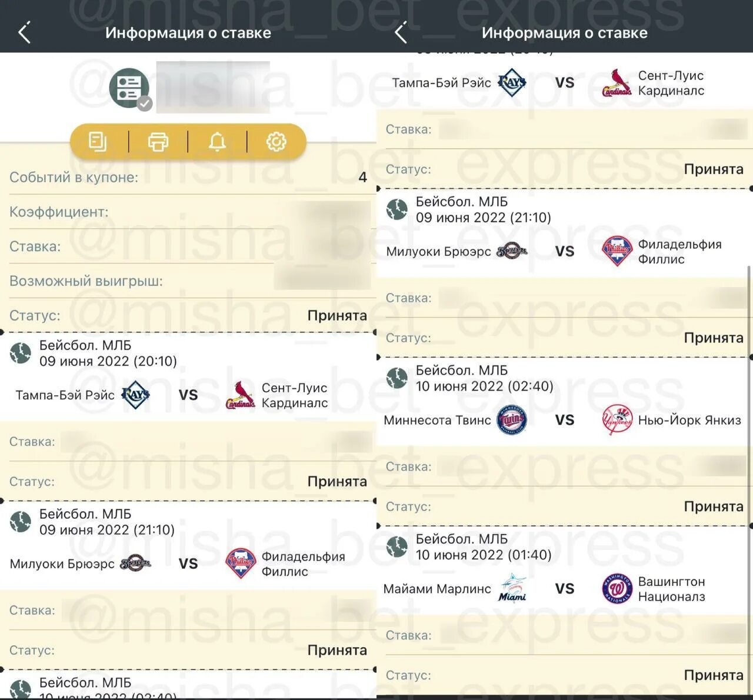
Task: Tap 'Сент-Луис Кардиналс' name in left screenshot
Action: [x=295, y=395]
